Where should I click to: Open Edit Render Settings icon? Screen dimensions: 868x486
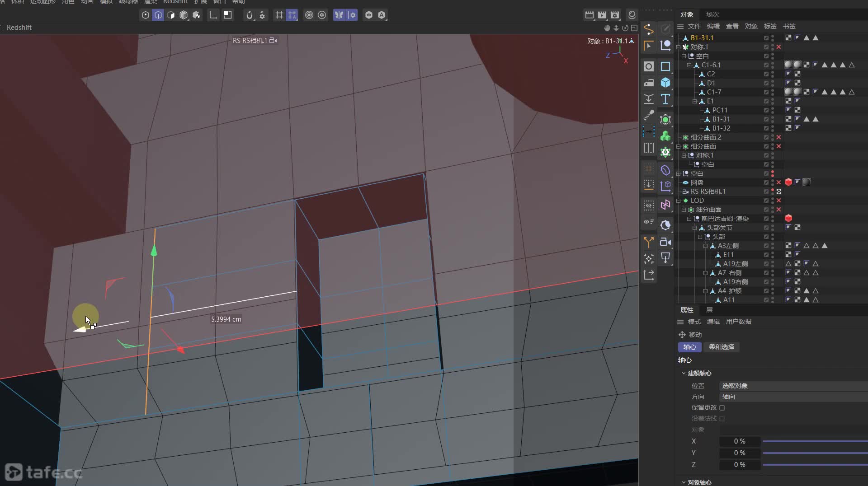(x=615, y=15)
